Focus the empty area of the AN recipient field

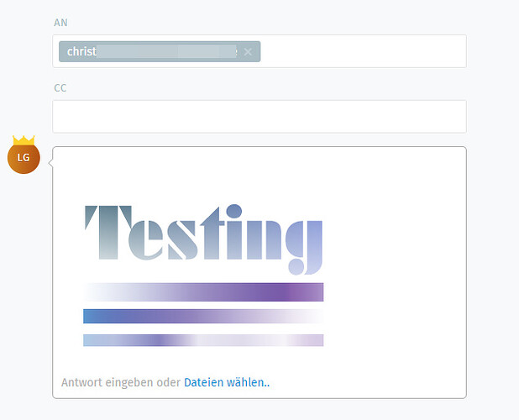[363, 51]
